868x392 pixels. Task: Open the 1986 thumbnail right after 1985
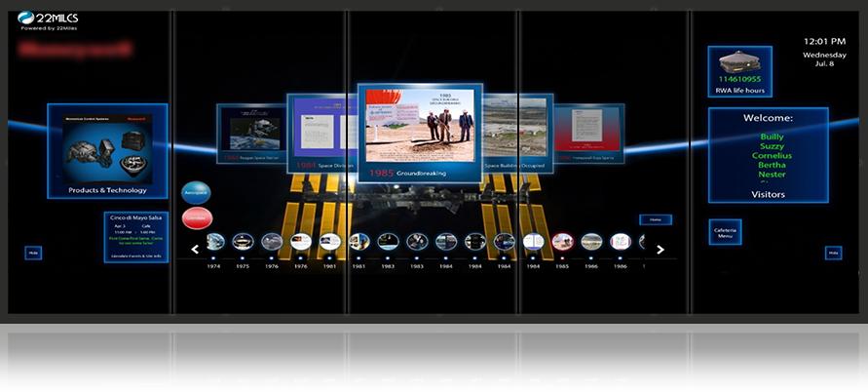point(591,242)
